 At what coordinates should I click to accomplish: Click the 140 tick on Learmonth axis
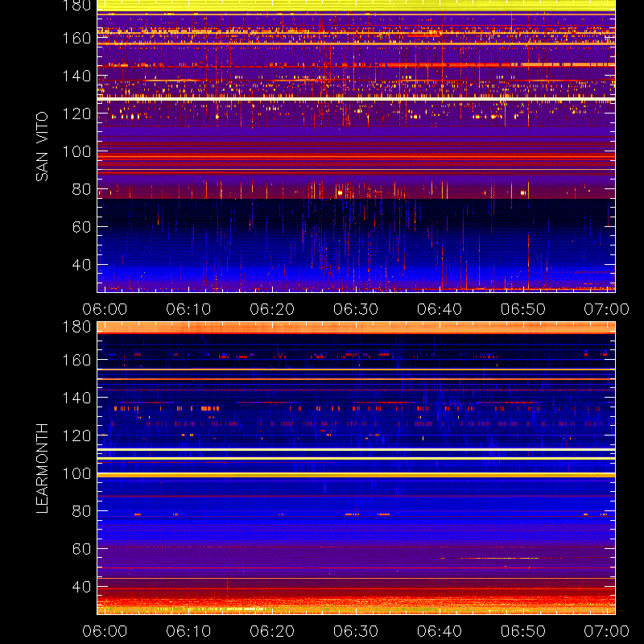pos(76,398)
